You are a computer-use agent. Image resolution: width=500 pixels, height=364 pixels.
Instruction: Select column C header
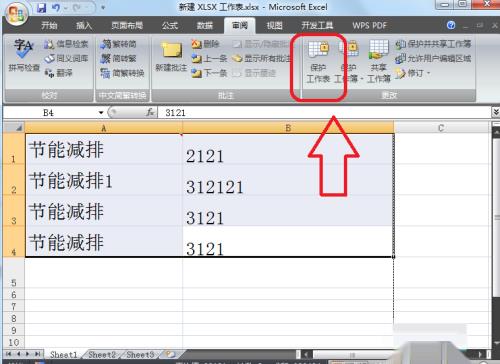tap(441, 128)
